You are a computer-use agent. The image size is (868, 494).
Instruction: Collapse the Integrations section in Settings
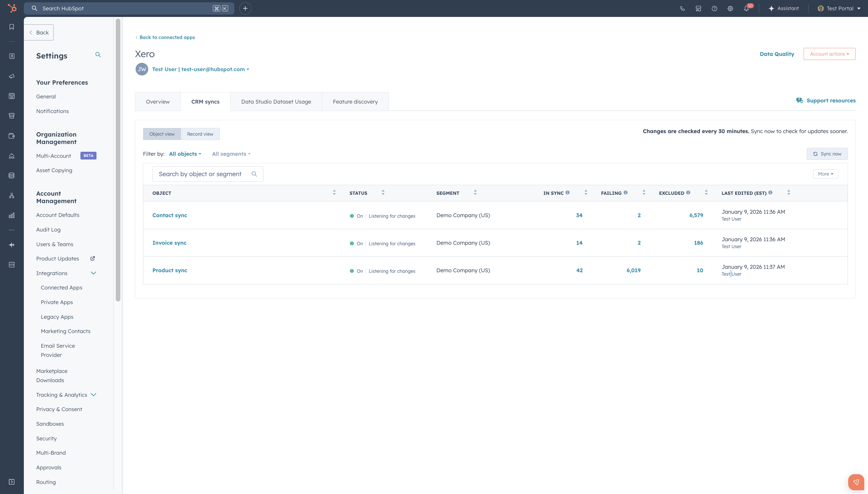94,273
